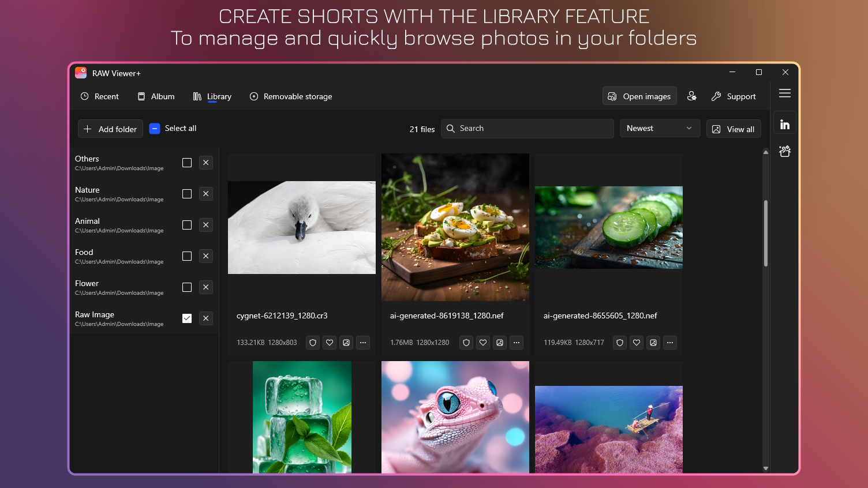Select the Flower folder name

coord(87,283)
